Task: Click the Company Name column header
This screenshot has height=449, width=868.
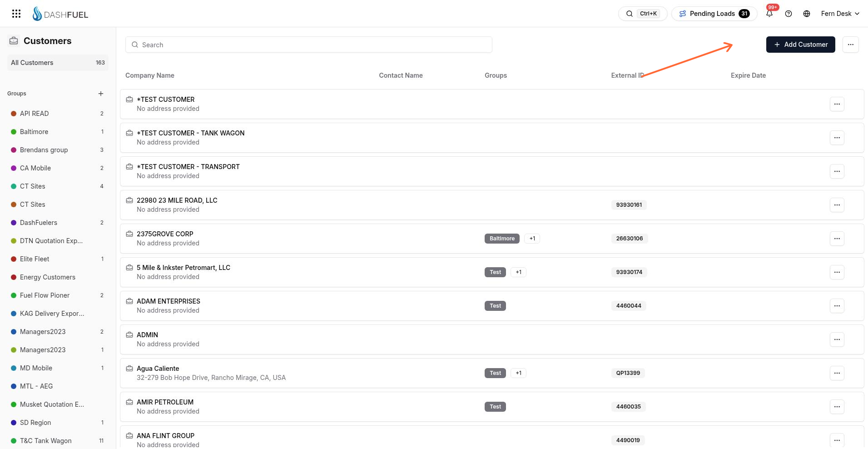Action: coord(150,75)
